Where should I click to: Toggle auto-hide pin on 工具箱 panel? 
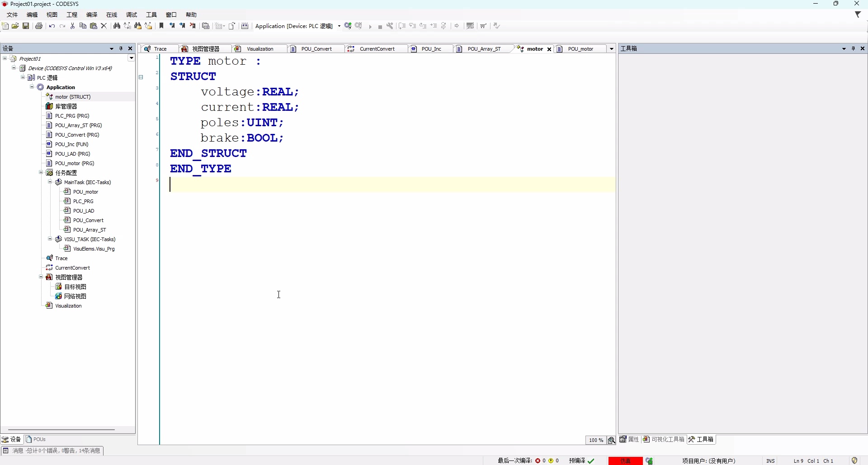(853, 48)
